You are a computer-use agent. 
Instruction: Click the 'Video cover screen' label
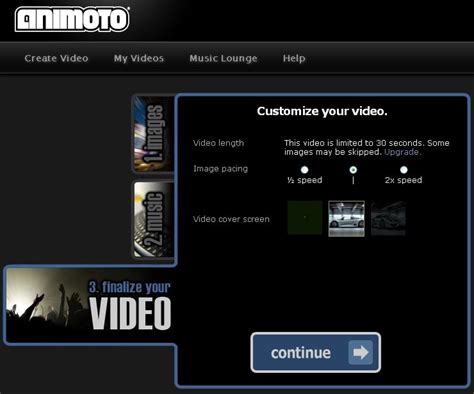(x=231, y=219)
